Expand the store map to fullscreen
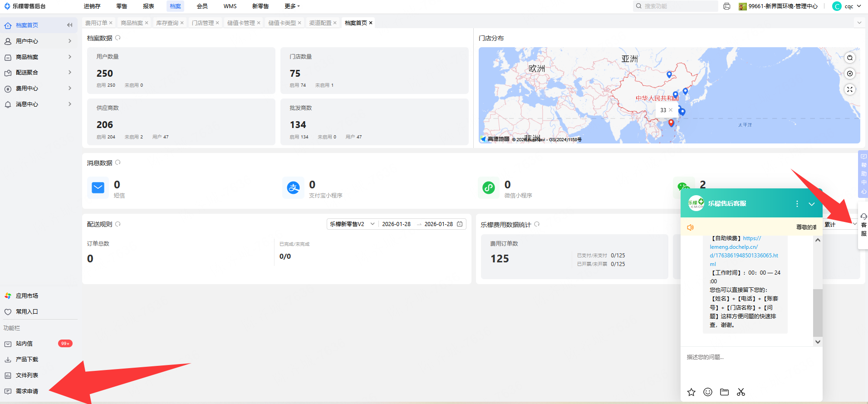This screenshot has width=868, height=404. 850,89
